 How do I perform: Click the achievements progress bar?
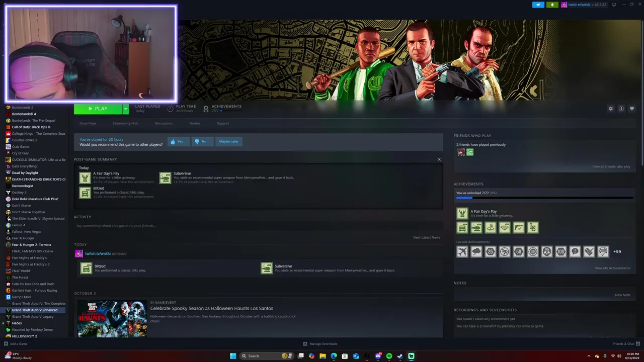(545, 198)
